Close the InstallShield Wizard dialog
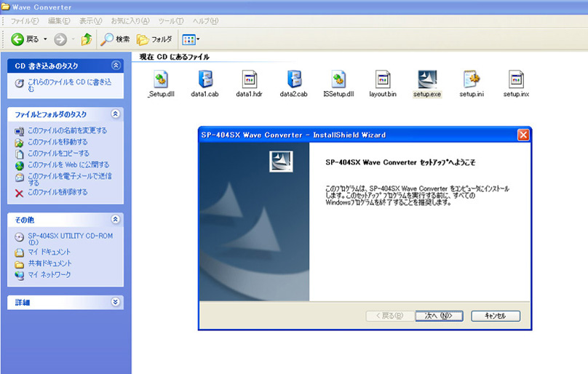The height and width of the screenshot is (374, 588). [x=523, y=135]
